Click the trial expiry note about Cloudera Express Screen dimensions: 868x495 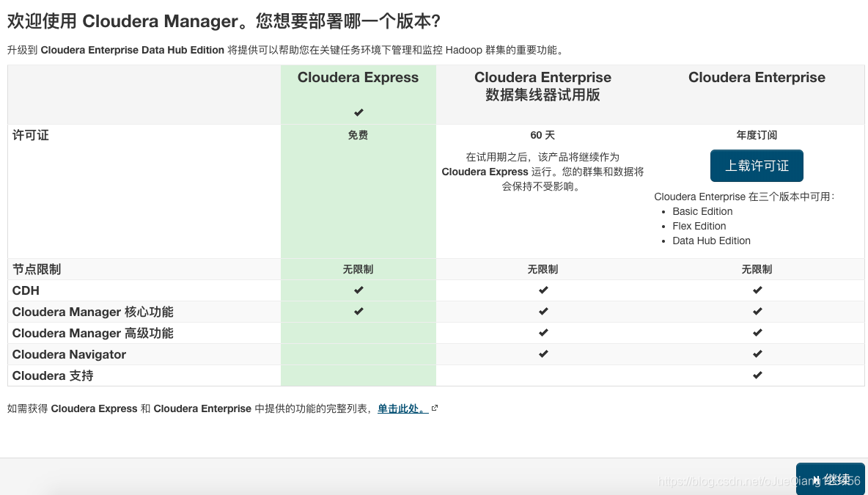542,172
